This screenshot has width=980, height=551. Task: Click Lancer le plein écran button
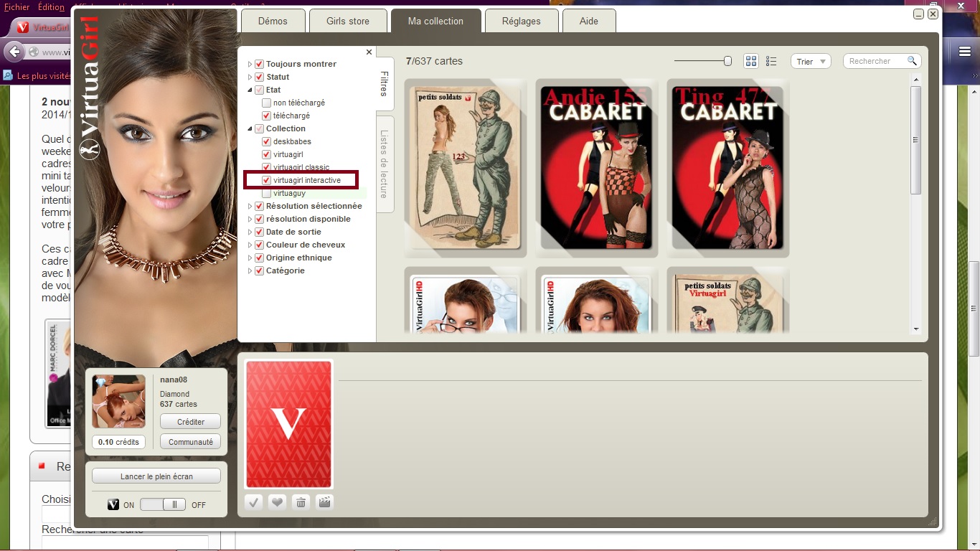(156, 476)
